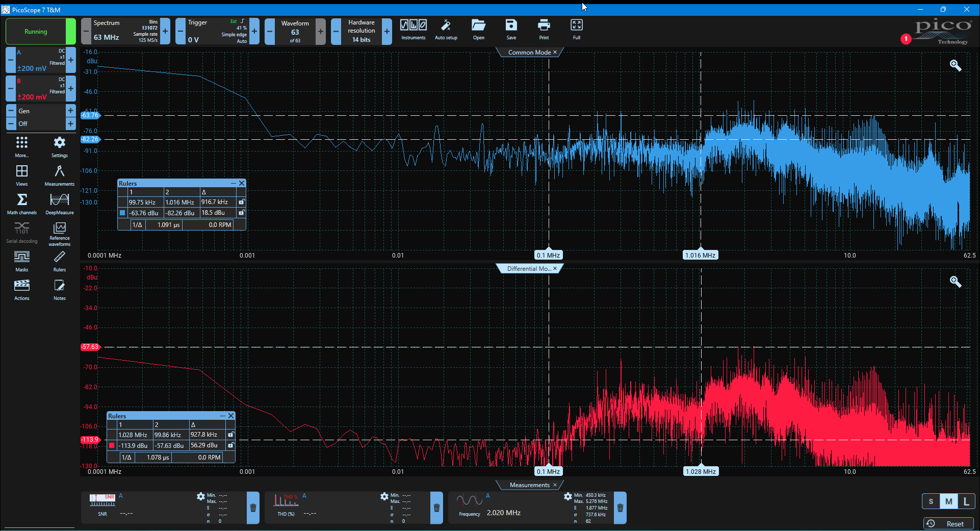Screen dimensions: 980x531
Task: Open the Math channels panel
Action: [x=22, y=204]
